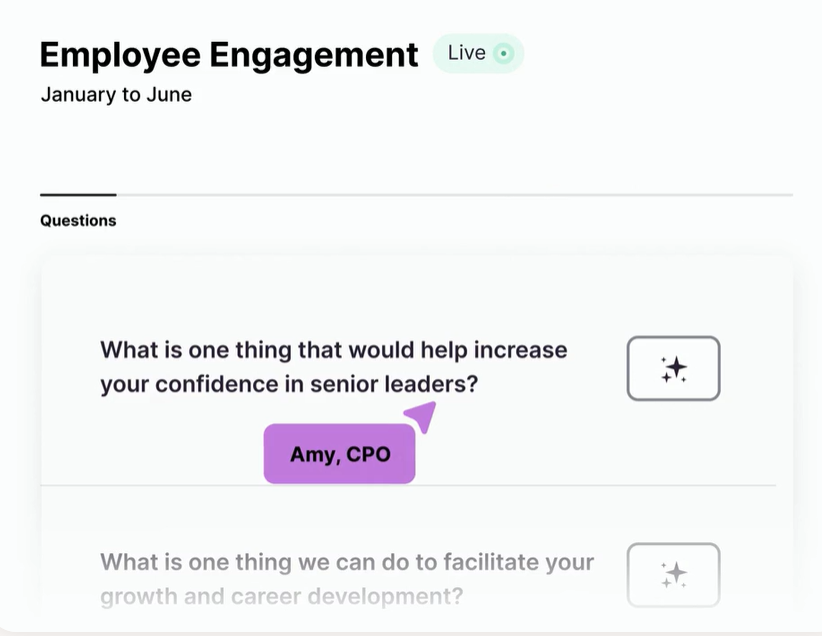822x636 pixels.
Task: Select the Amy, CPO purple label
Action: (x=340, y=454)
